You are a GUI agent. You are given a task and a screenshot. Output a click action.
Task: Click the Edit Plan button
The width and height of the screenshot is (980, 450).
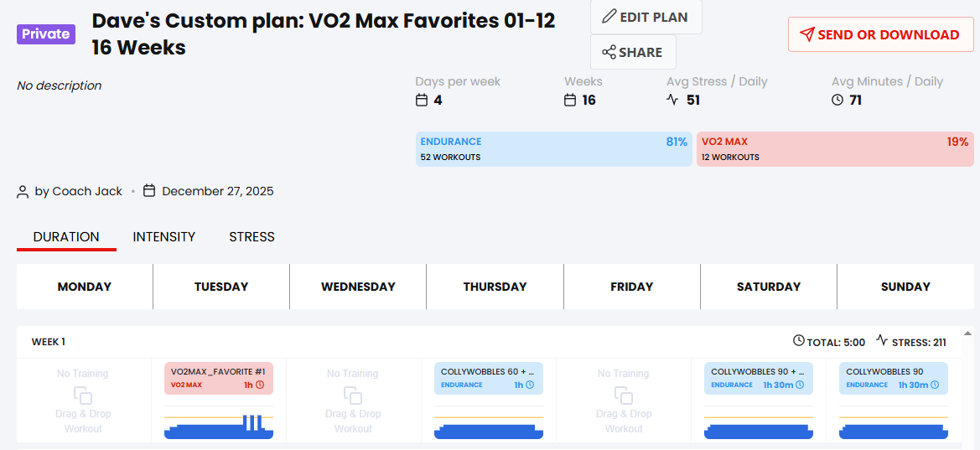click(x=646, y=17)
